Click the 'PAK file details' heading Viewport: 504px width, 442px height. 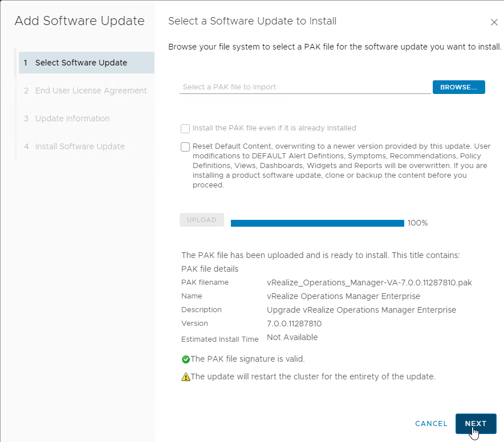click(210, 269)
